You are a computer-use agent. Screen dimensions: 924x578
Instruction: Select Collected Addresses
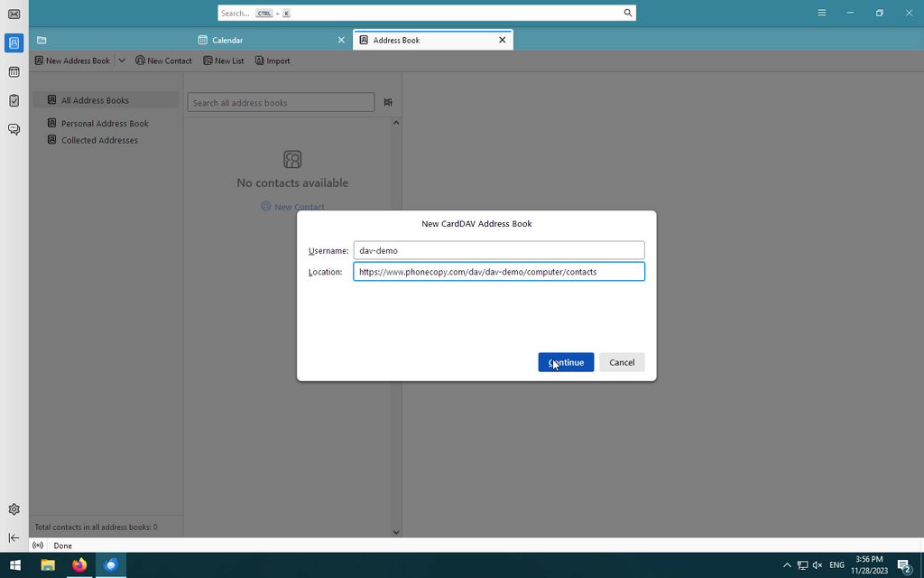pos(99,140)
